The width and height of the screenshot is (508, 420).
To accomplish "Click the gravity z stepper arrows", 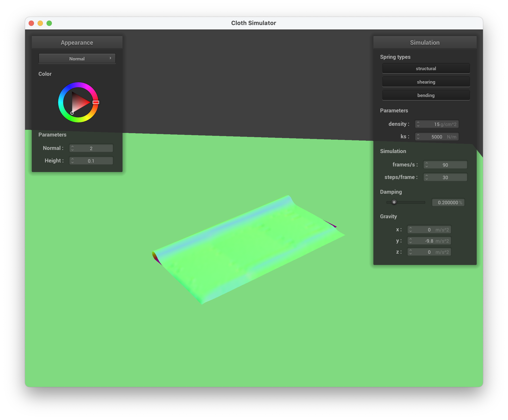I will 411,252.
